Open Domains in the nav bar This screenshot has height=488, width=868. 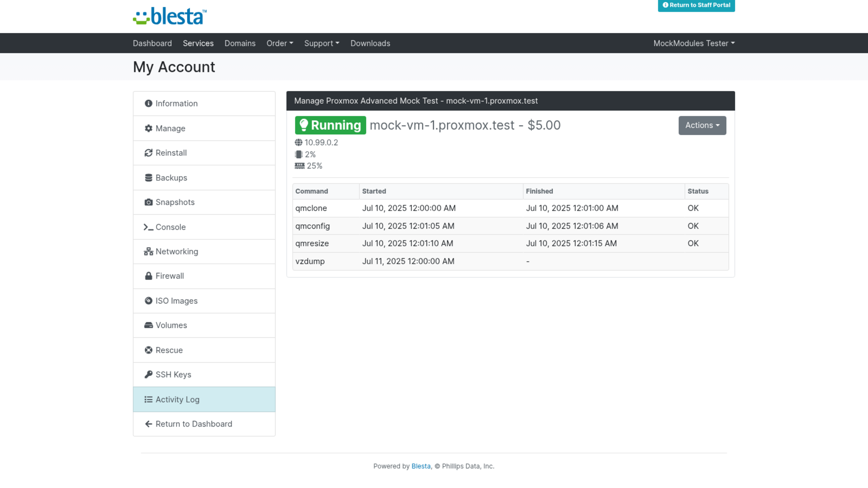tap(240, 43)
